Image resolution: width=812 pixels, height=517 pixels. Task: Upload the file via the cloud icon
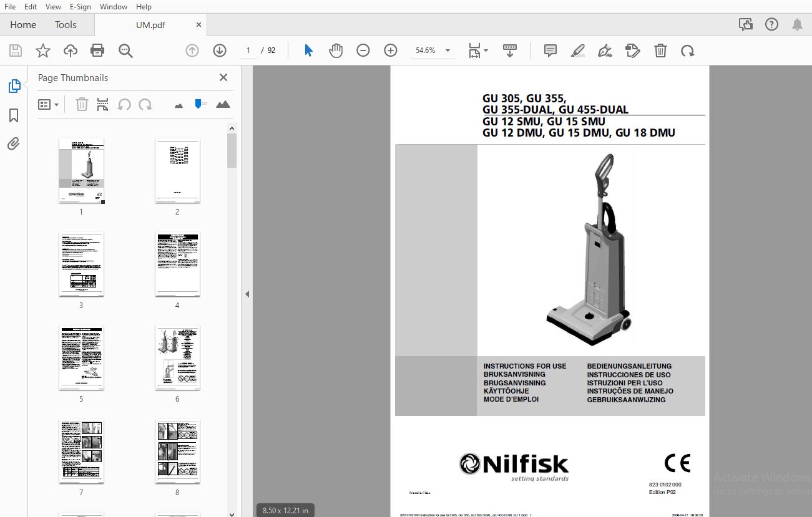(x=71, y=51)
